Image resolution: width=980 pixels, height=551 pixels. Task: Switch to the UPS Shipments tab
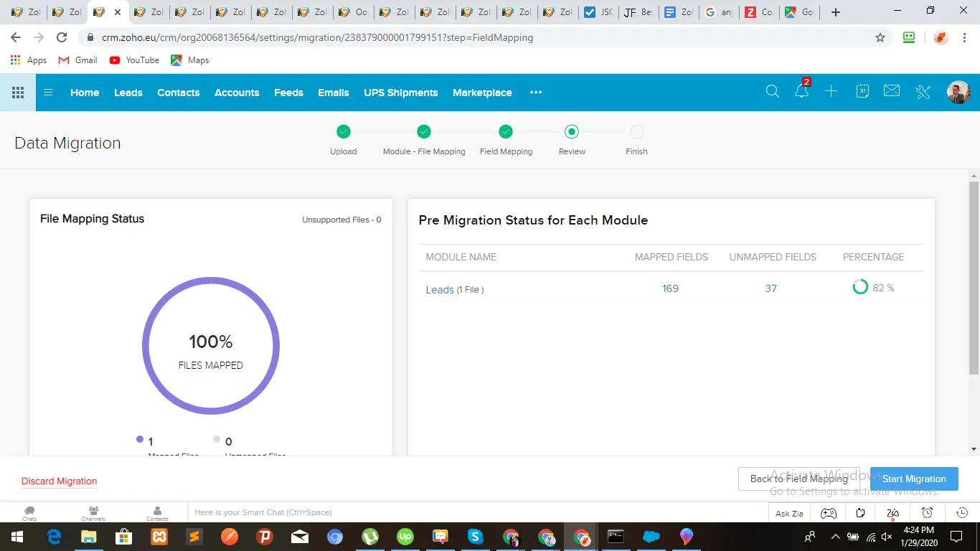click(400, 93)
